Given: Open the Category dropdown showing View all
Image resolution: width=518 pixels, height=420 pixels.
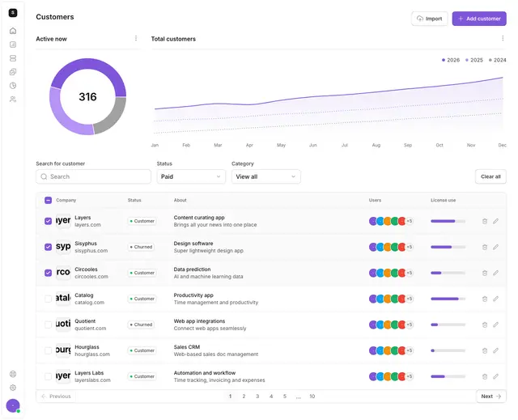Looking at the screenshot, I should (x=266, y=176).
